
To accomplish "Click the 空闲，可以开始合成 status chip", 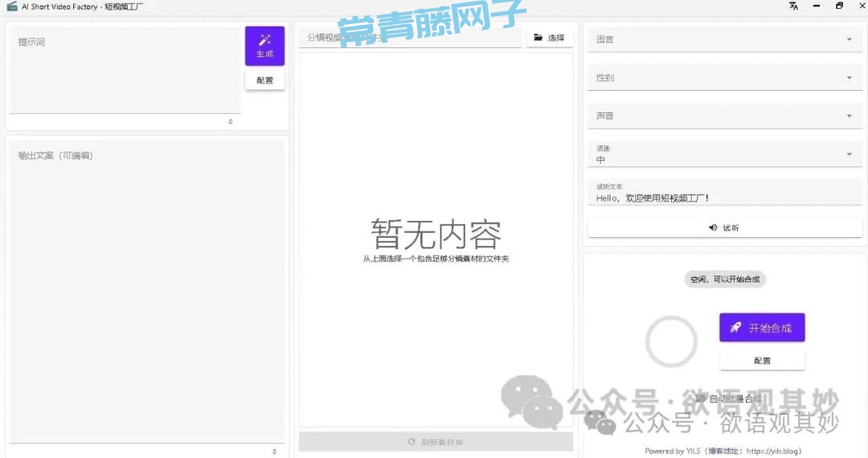I will [725, 280].
